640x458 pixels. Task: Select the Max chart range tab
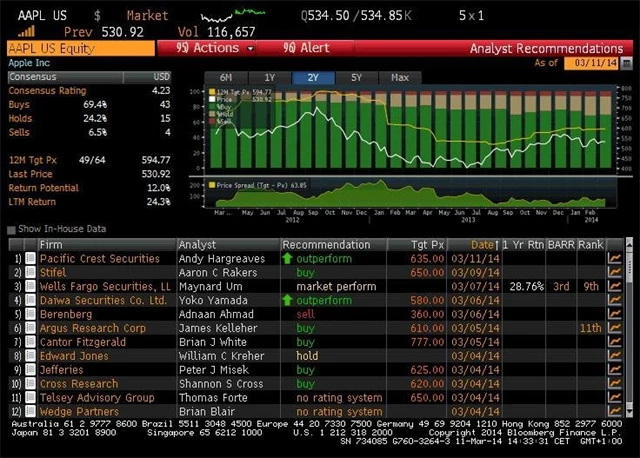pyautogui.click(x=400, y=78)
